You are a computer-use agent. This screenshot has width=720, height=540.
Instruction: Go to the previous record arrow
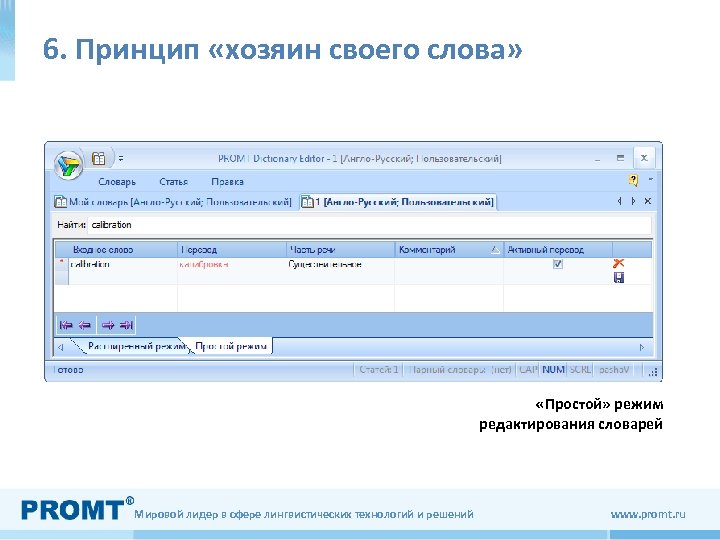[84, 325]
